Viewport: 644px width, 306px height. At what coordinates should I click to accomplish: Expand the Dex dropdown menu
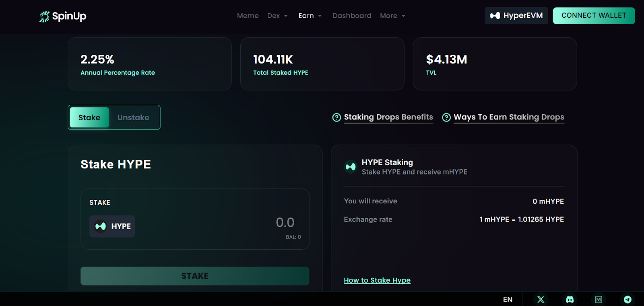277,16
